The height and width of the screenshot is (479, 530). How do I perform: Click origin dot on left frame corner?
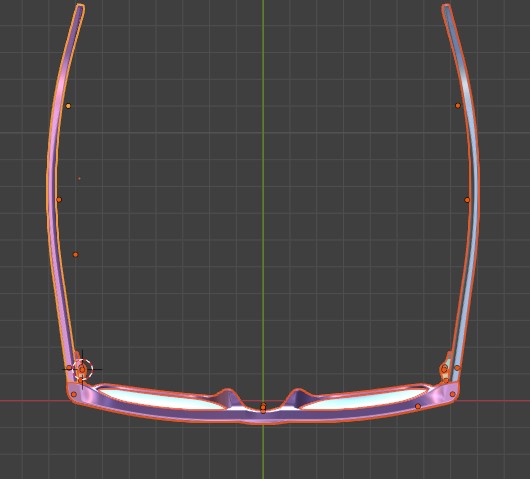click(74, 394)
